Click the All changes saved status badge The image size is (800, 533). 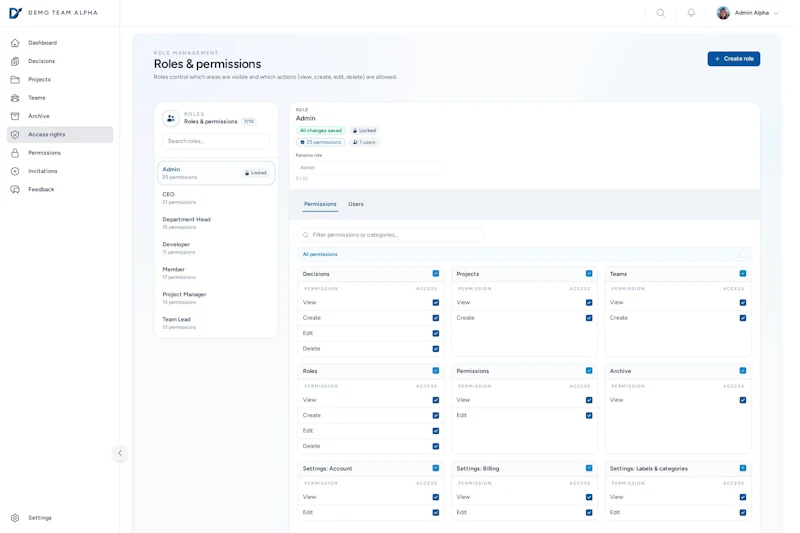(x=320, y=131)
